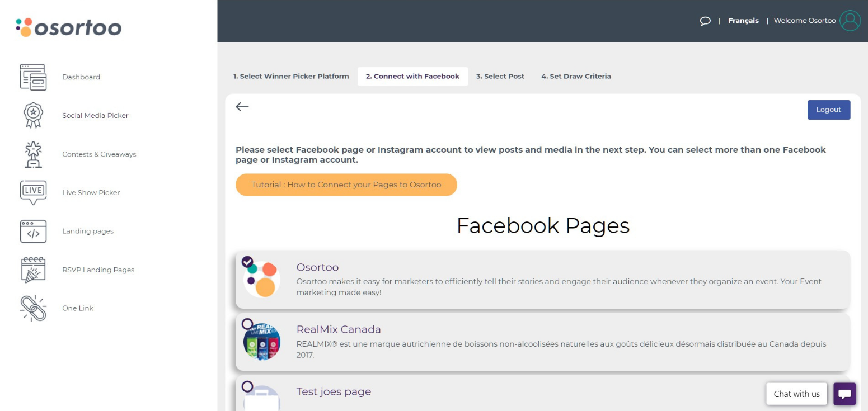This screenshot has height=411, width=868.
Task: Click the RealMix Canada page title
Action: 339,329
